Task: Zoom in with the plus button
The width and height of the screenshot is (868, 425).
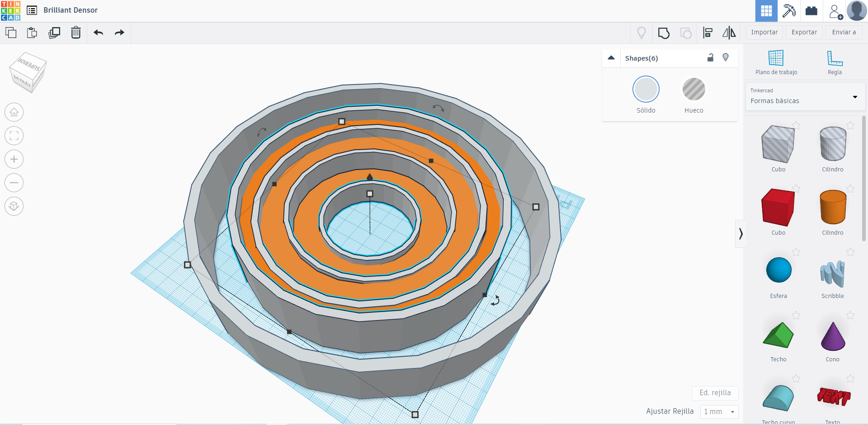Action: 14,159
